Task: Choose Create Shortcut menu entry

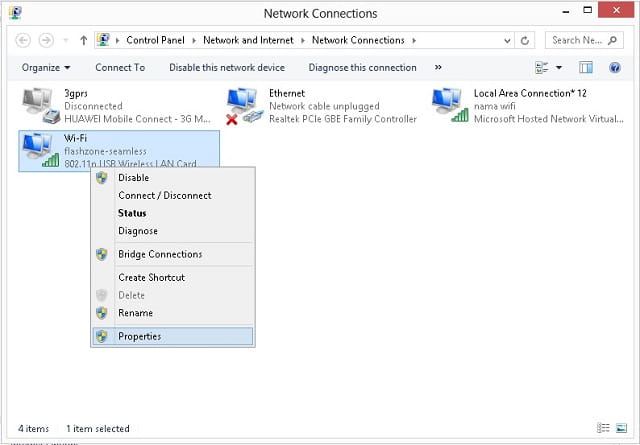Action: [173, 277]
